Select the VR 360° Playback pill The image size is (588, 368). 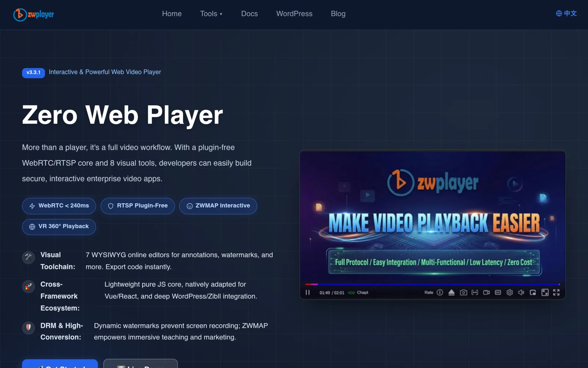point(59,227)
